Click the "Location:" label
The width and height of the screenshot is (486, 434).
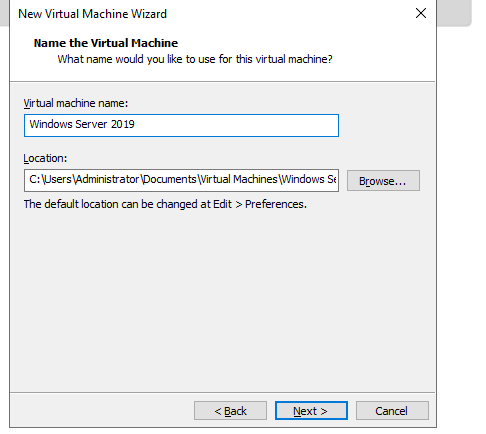click(x=45, y=158)
